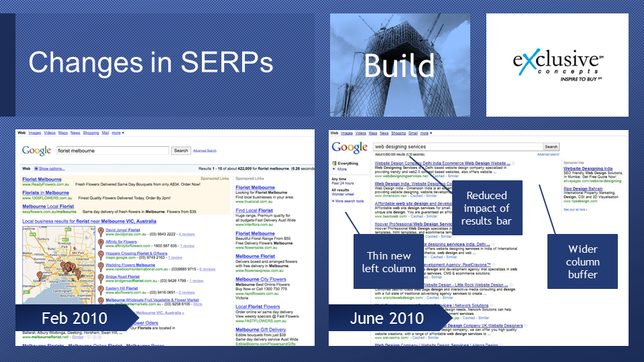
Task: Open the ReadyFlowers 'Florist Melbourne' sponsored link
Action: 42,180
